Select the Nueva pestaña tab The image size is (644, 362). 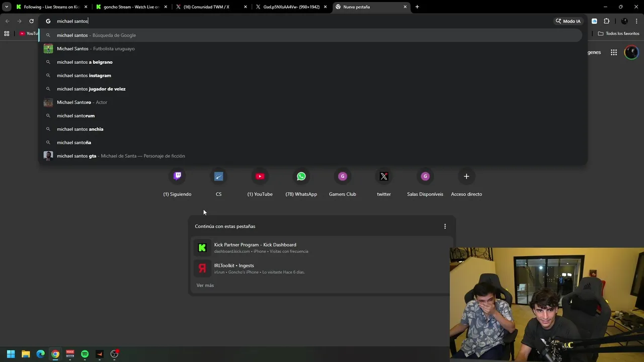click(371, 7)
